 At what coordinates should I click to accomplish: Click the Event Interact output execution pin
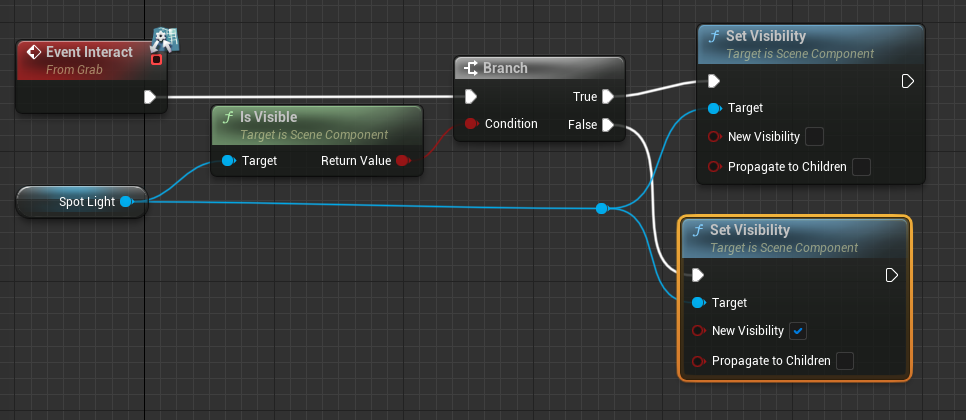point(150,97)
